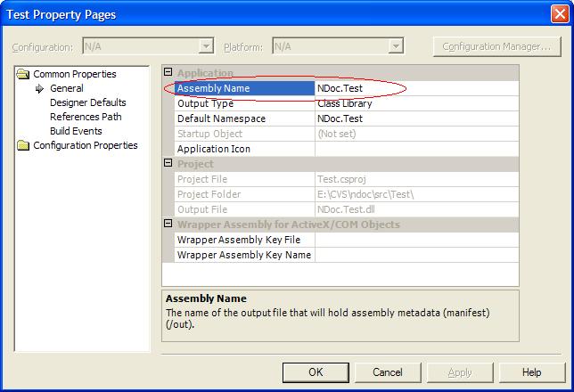Screen dimensions: 574x392
Task: Select Configuration Properties tree node
Action: [x=86, y=145]
